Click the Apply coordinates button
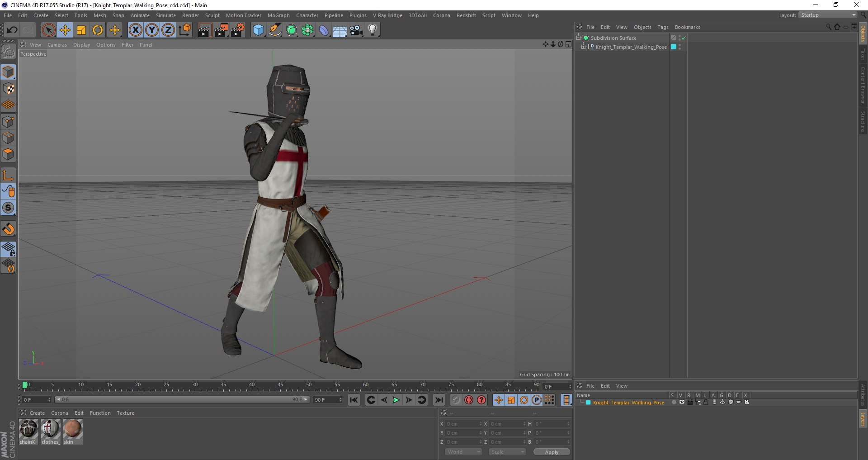The height and width of the screenshot is (460, 868). [x=552, y=452]
